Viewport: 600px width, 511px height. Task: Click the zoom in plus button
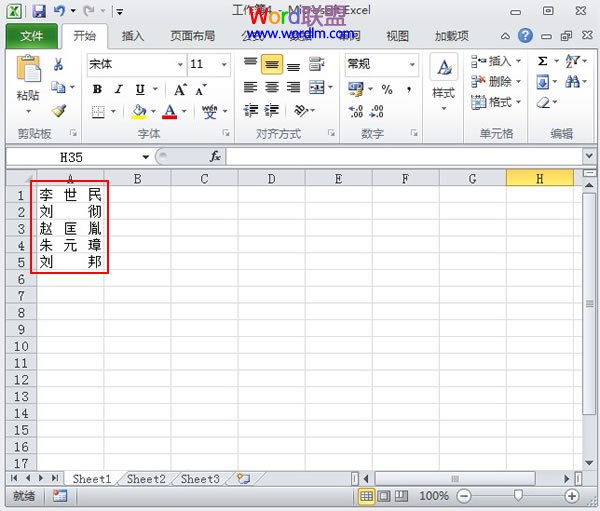point(572,496)
